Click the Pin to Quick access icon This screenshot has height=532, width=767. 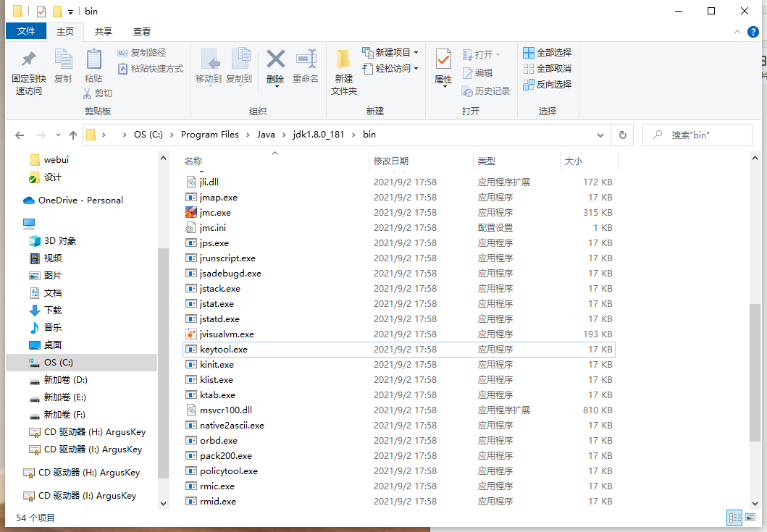[29, 59]
